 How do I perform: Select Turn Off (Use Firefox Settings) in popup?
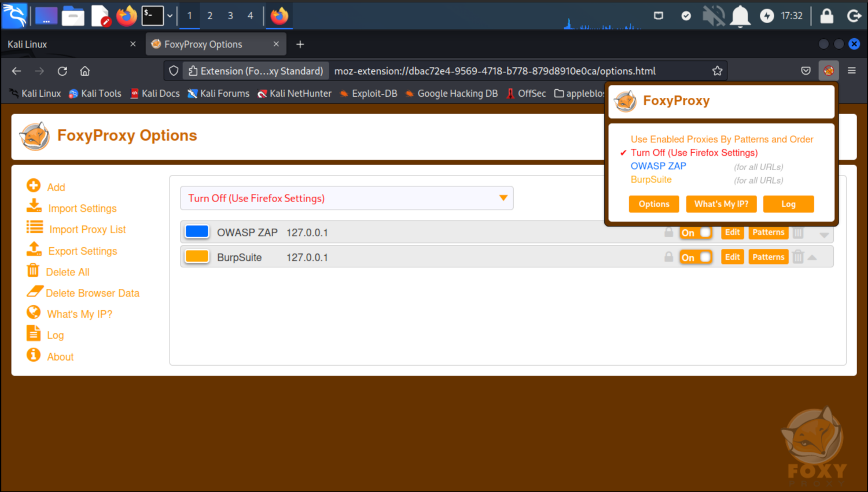pos(694,153)
